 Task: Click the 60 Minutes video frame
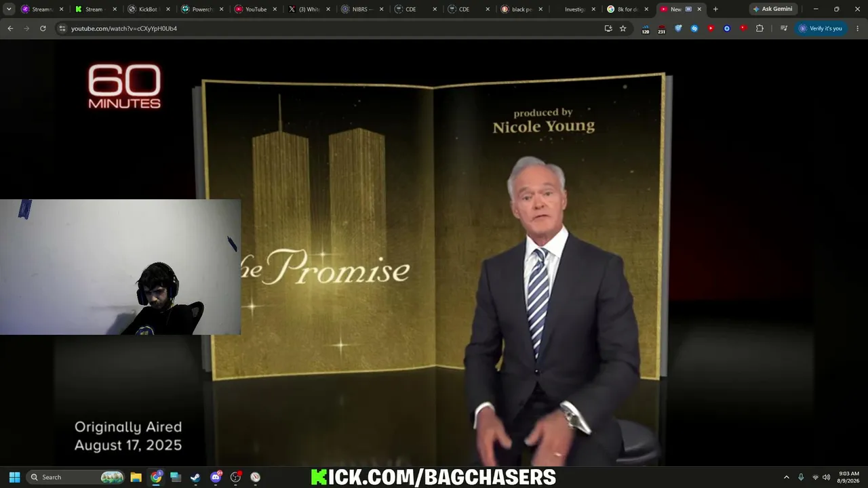pos(434,253)
